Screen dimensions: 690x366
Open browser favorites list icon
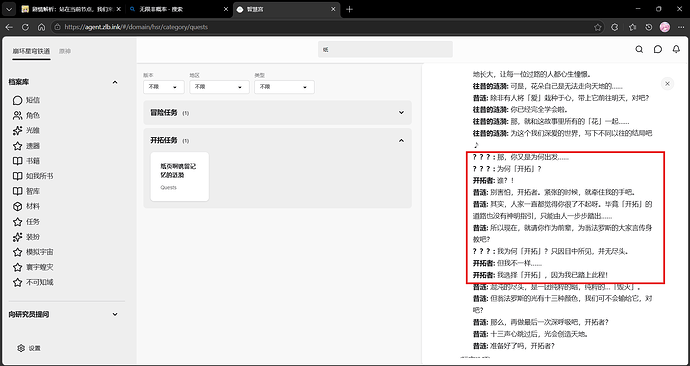click(x=632, y=27)
